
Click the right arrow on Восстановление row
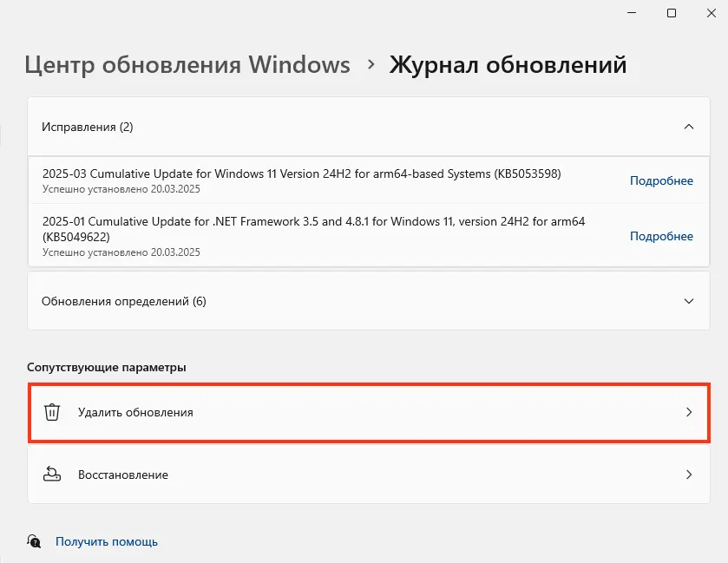click(x=689, y=475)
